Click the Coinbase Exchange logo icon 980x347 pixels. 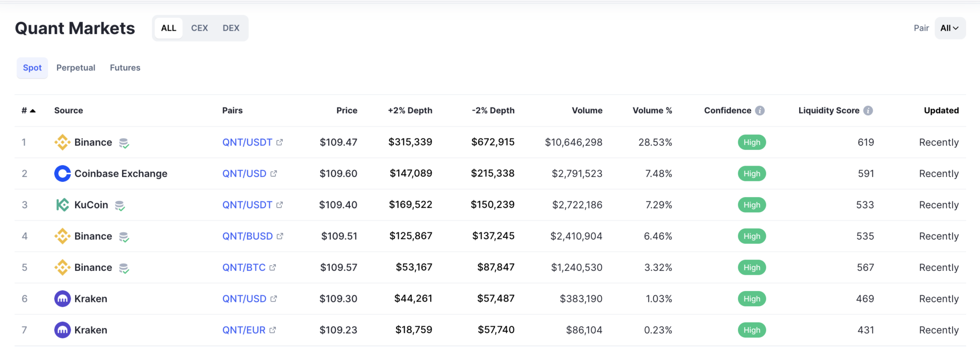point(62,174)
